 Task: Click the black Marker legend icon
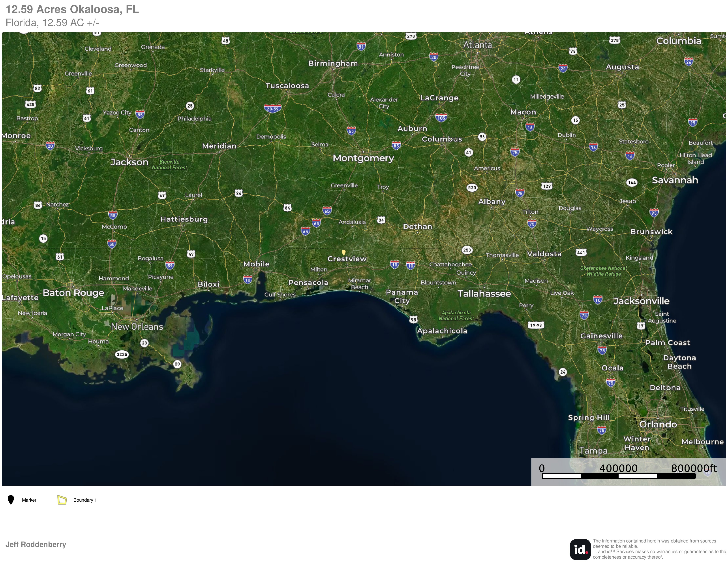click(x=11, y=500)
